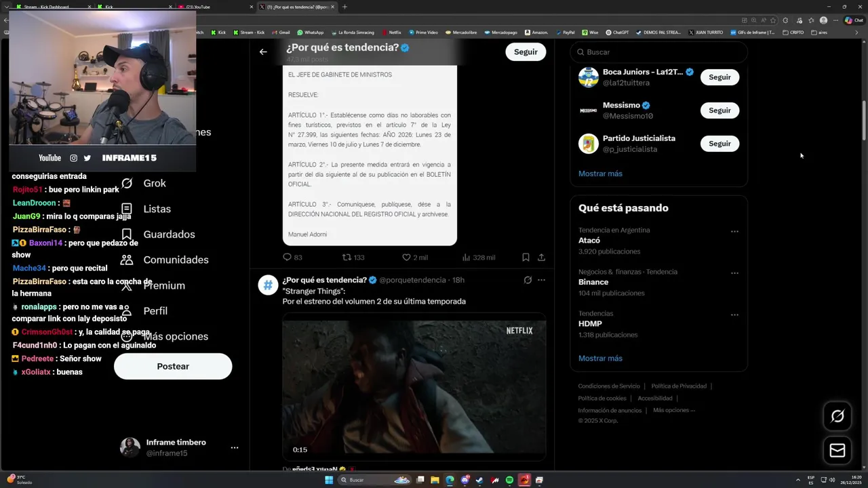Open Política de cookies link

coord(602,399)
